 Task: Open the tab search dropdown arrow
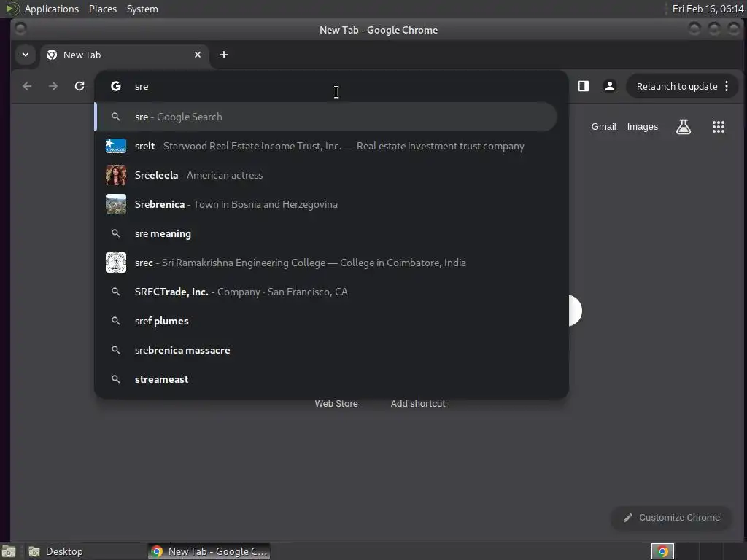tap(26, 55)
